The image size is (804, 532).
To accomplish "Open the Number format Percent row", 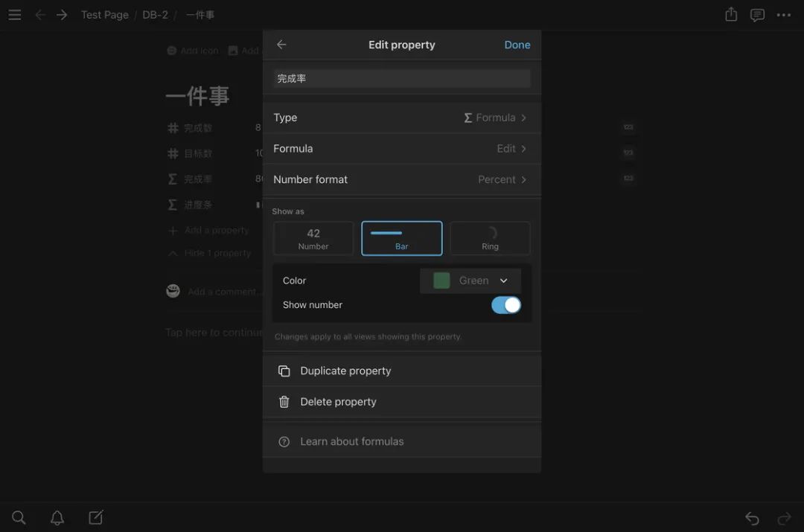I will tap(402, 179).
